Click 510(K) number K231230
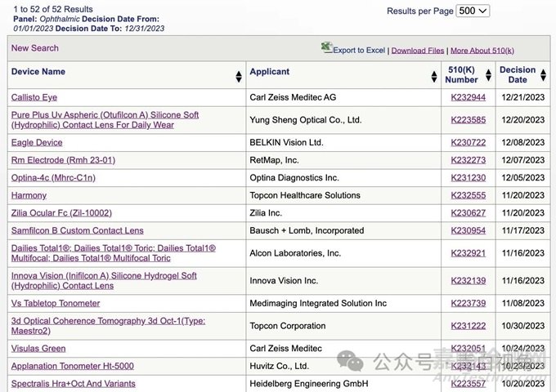 [x=468, y=178]
